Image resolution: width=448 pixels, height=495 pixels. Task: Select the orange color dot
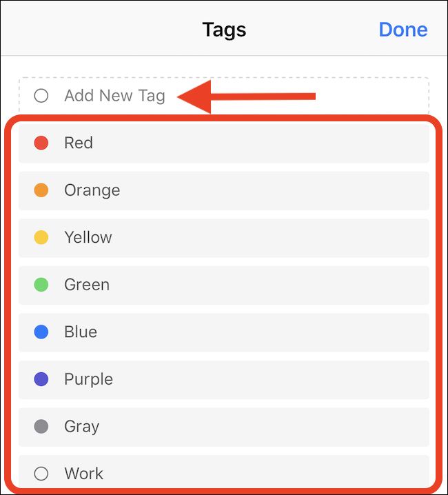(x=41, y=190)
